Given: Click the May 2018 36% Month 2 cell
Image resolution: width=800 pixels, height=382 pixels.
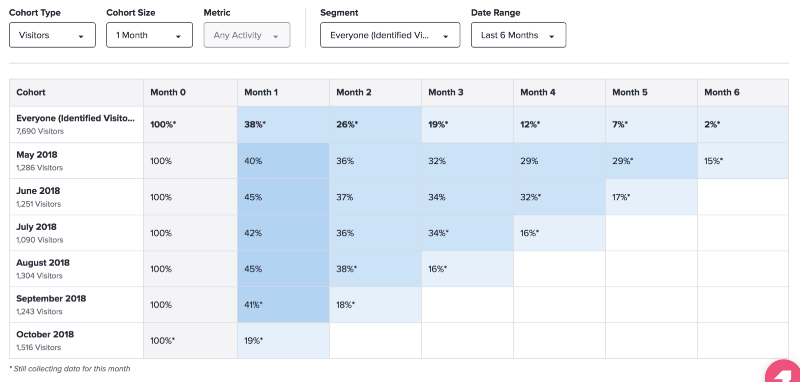Looking at the screenshot, I should (376, 161).
